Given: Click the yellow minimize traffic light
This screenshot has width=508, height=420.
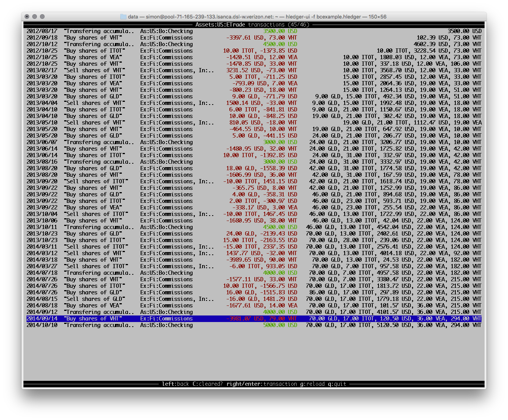Looking at the screenshot, I should 34,17.
